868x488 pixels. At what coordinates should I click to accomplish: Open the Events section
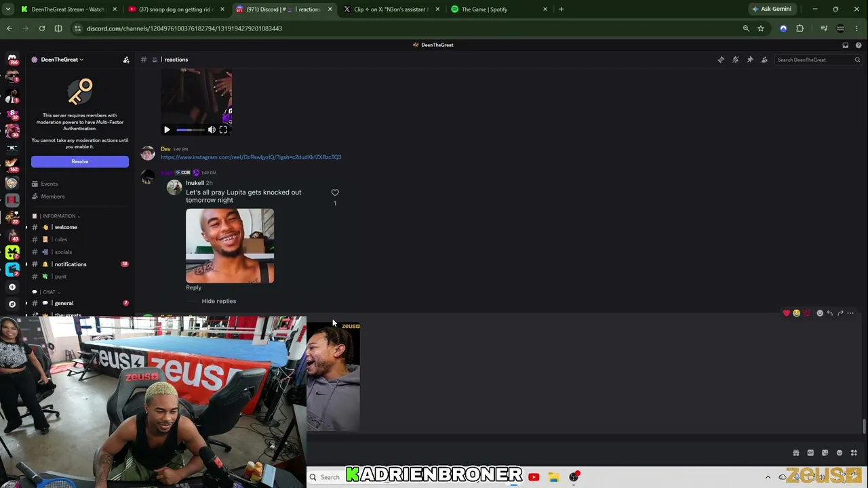tap(80, 184)
